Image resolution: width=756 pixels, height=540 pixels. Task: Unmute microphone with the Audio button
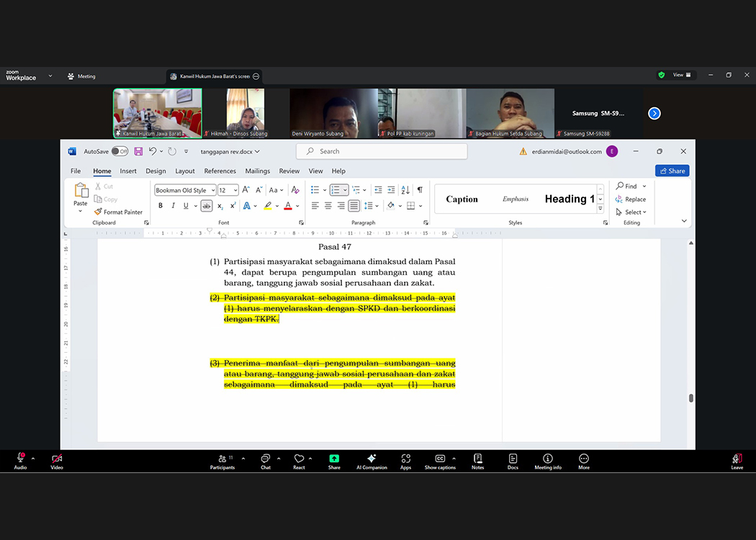tap(20, 459)
